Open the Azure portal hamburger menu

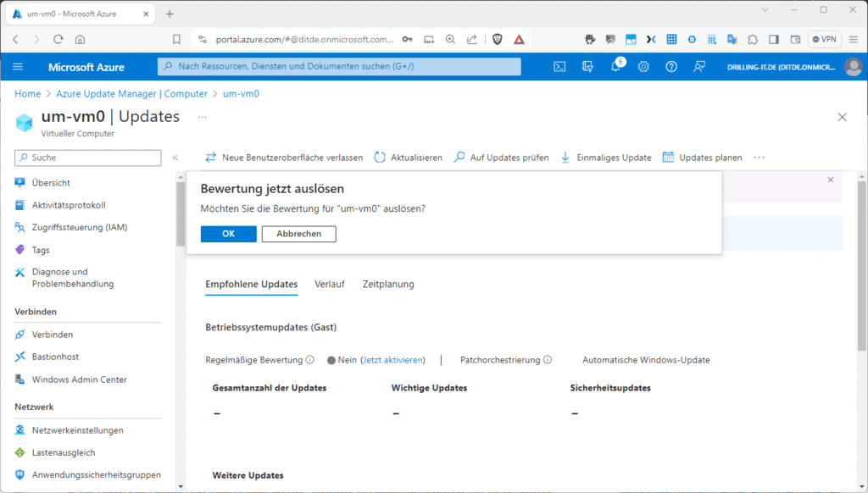(x=18, y=66)
